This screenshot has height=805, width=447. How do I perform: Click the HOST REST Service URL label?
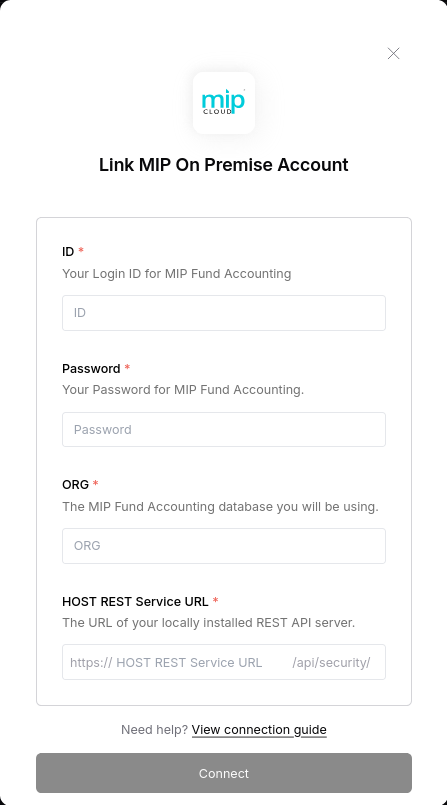click(x=135, y=601)
